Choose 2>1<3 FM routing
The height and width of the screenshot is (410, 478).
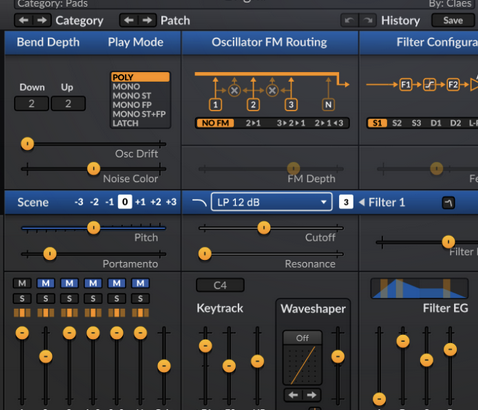pyautogui.click(x=329, y=123)
